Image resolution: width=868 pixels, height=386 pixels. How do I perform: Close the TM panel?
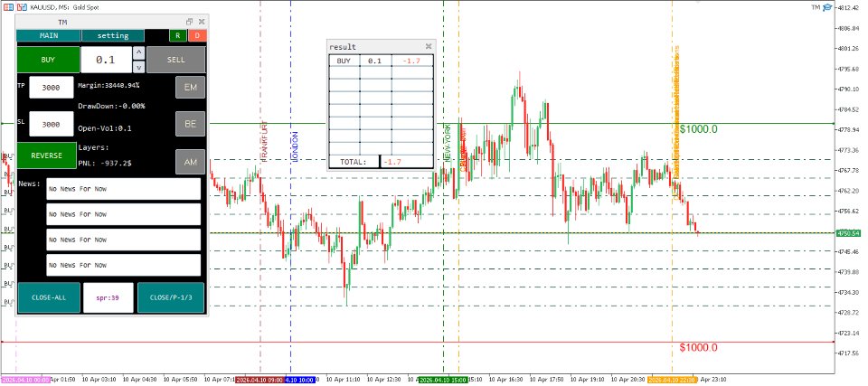202,22
